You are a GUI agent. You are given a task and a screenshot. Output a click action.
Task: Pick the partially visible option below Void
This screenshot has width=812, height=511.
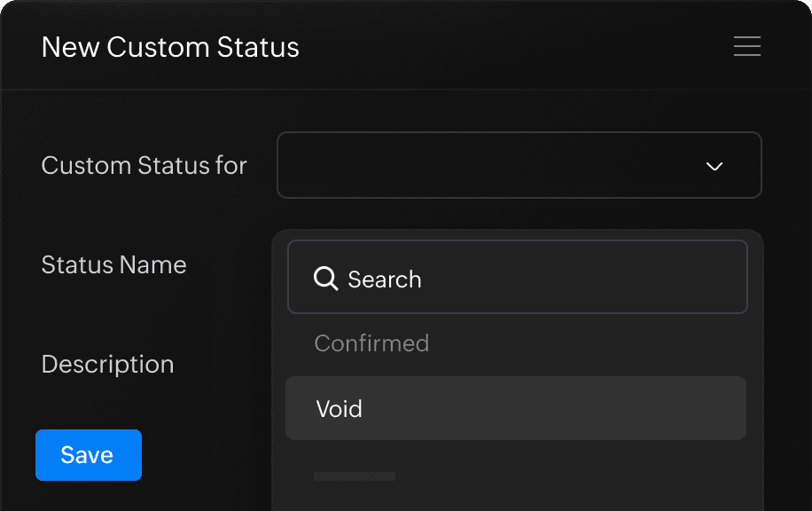pos(355,476)
